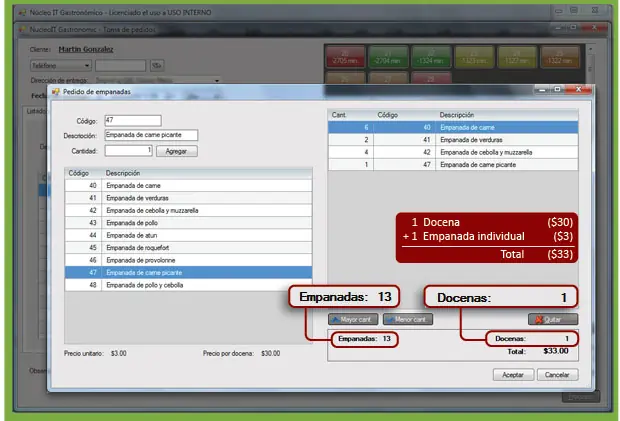
Task: Close the Núcleo IT Gastronómico main window
Action: tap(595, 11)
